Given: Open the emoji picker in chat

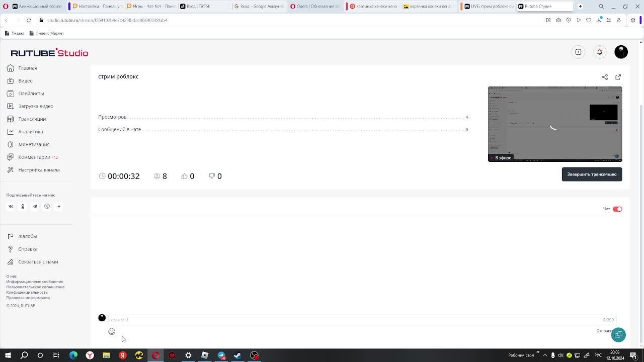Looking at the screenshot, I should click(x=112, y=331).
